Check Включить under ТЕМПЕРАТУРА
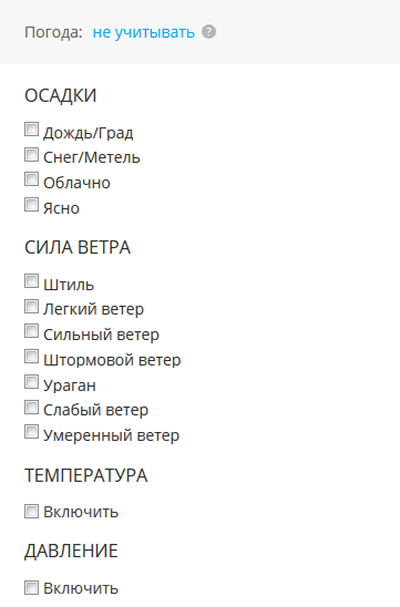400x607 pixels. pos(31,511)
